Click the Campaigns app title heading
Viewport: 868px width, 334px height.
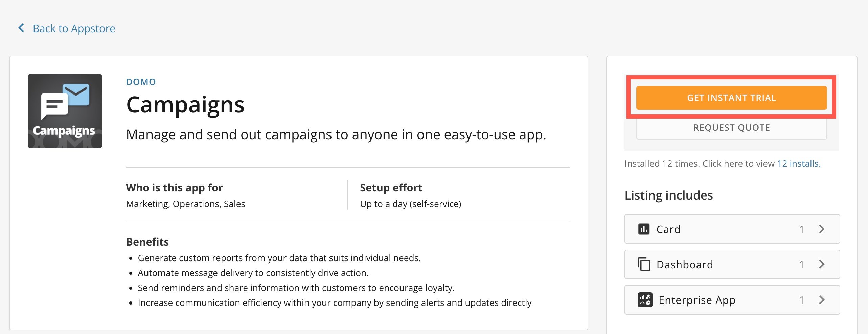pos(185,105)
